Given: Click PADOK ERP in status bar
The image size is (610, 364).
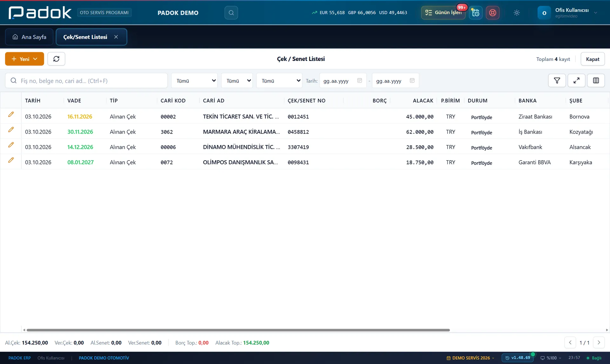Looking at the screenshot, I should [x=19, y=358].
